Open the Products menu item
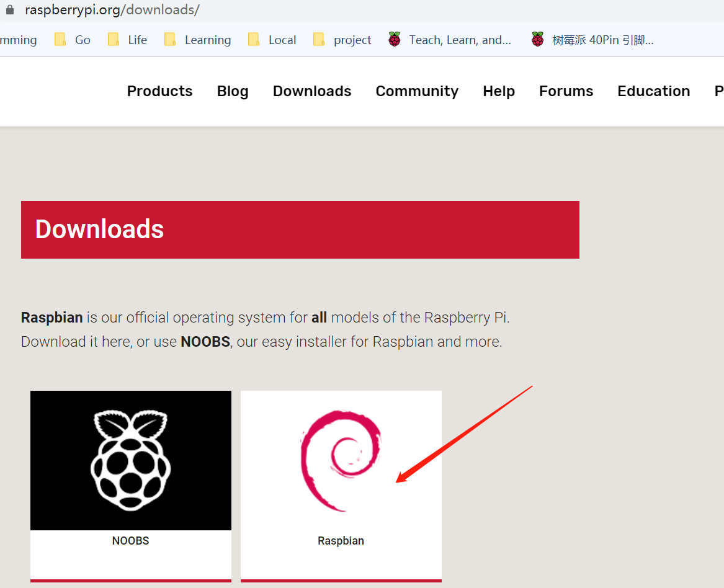Image resolution: width=724 pixels, height=588 pixels. 159,91
